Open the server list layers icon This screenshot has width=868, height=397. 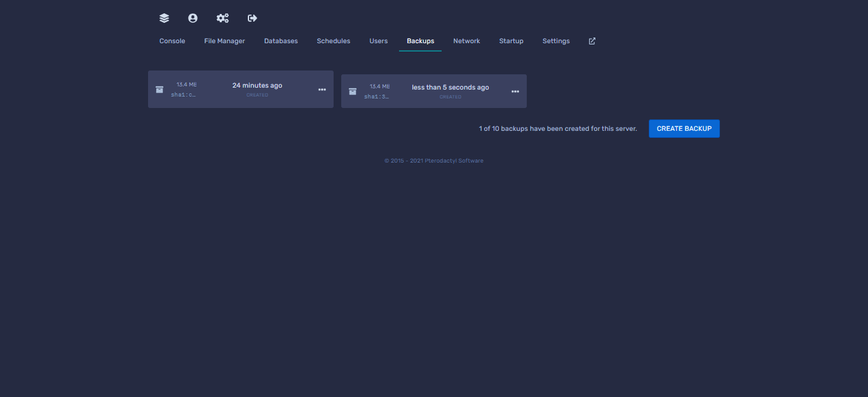point(164,18)
